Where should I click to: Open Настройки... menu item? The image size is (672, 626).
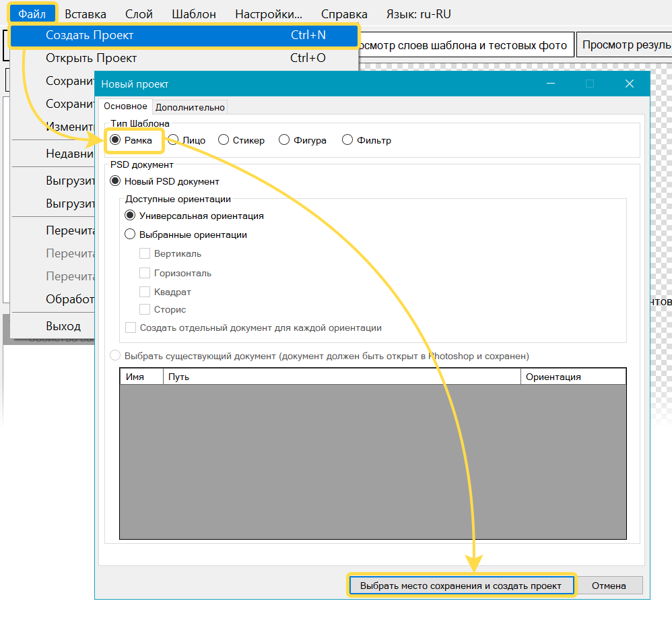(x=269, y=13)
